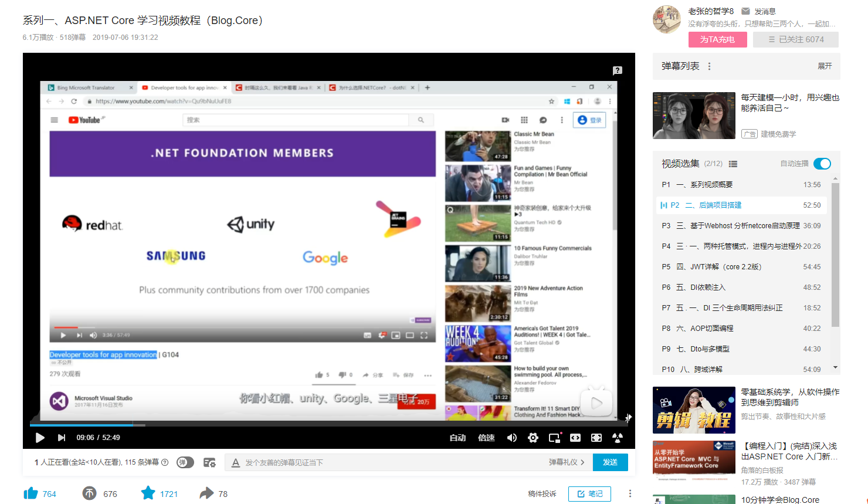Select P3 基于Webhost分析netcore启动原理
The width and height of the screenshot is (868, 504).
(x=741, y=225)
